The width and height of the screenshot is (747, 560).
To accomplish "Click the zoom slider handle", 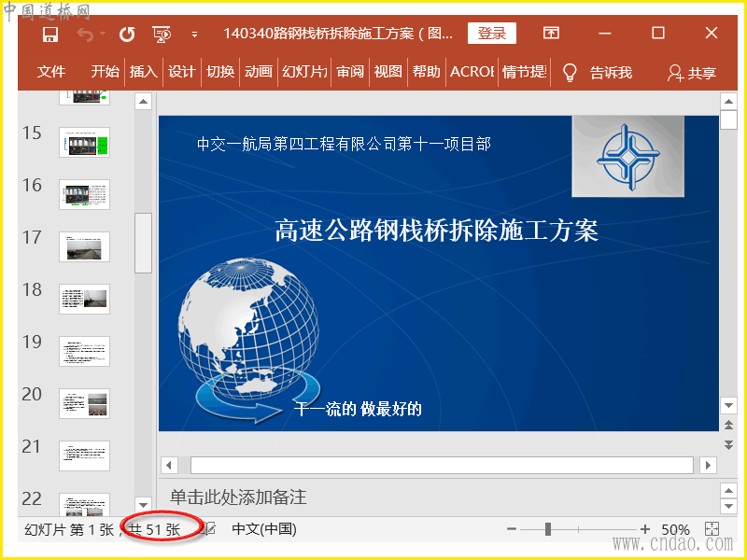I will click(548, 529).
